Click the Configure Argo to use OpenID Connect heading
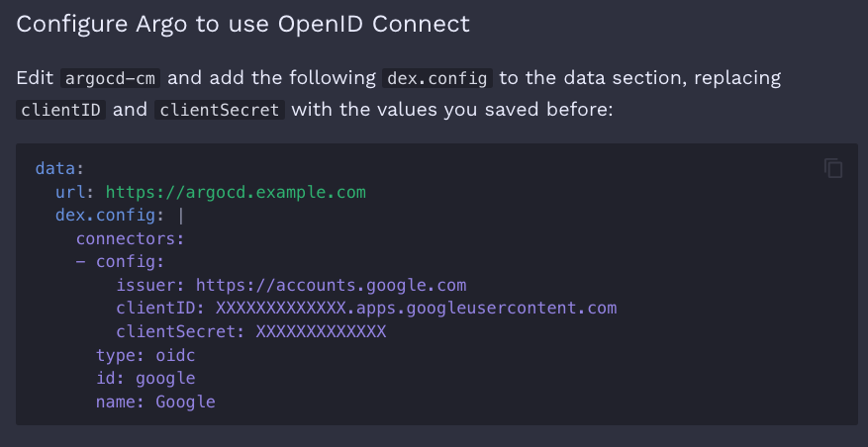The height and width of the screenshot is (447, 868). click(x=243, y=25)
